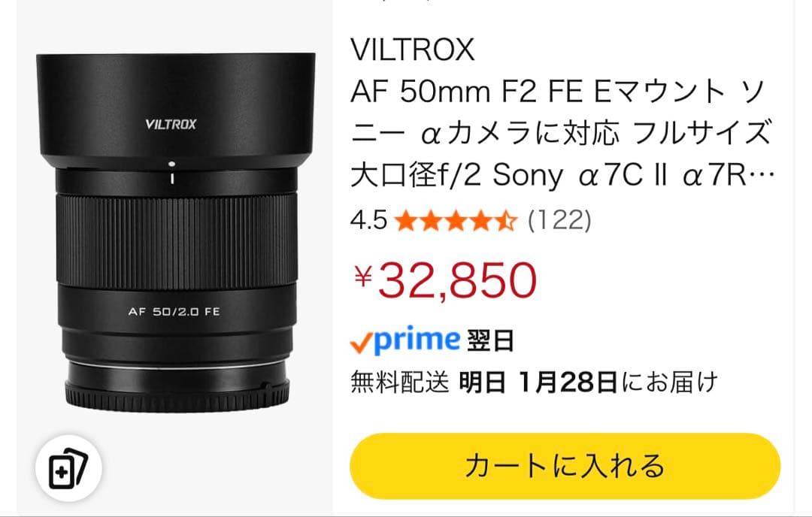The height and width of the screenshot is (517, 812).
Task: Open the lens product image
Action: [x=175, y=232]
